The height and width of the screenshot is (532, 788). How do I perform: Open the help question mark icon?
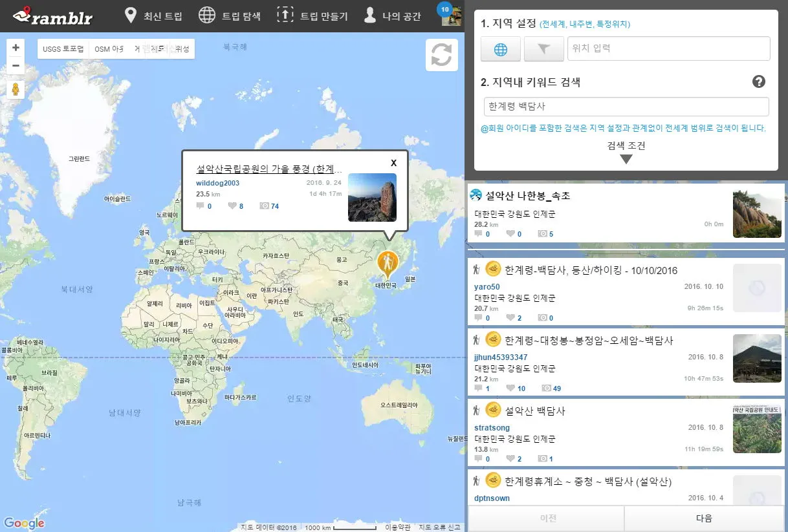click(x=759, y=81)
